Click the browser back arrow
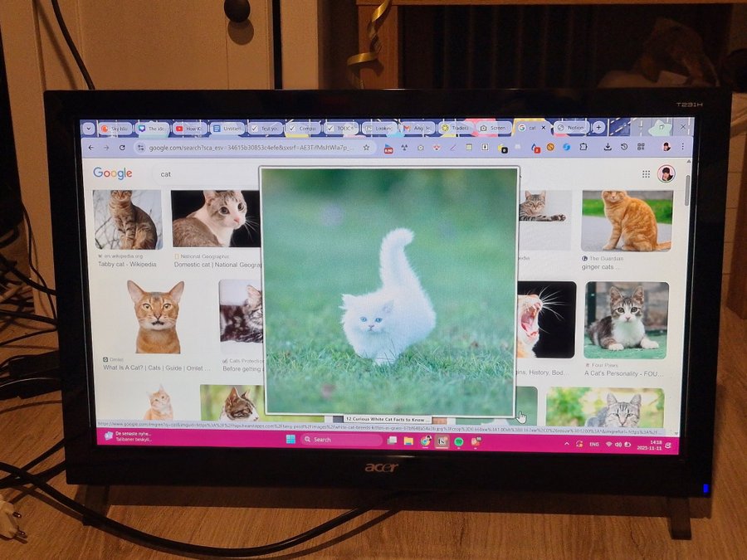Image resolution: width=747 pixels, height=560 pixels. pos(93,149)
